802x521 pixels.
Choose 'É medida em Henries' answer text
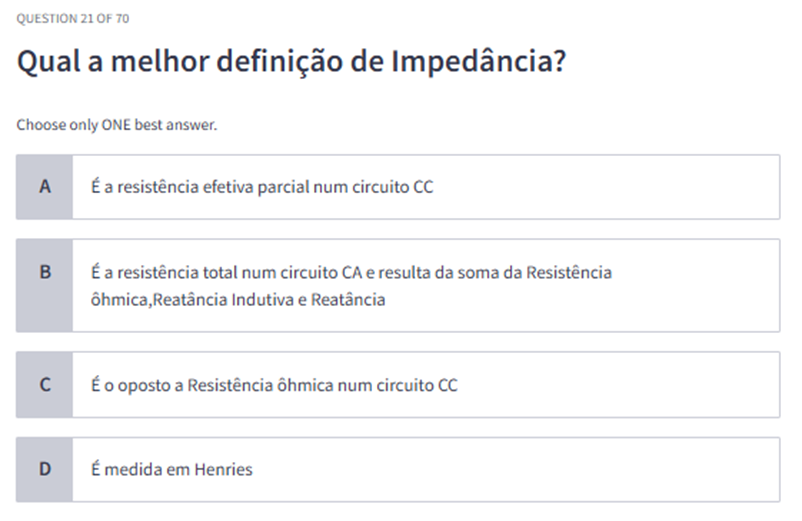(172, 469)
